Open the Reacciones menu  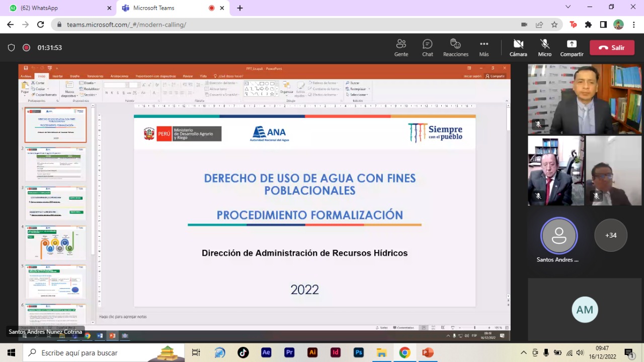(456, 48)
